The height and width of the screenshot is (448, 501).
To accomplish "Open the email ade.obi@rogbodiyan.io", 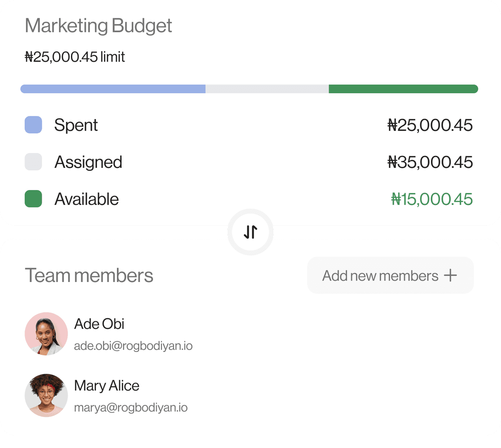I will point(134,346).
